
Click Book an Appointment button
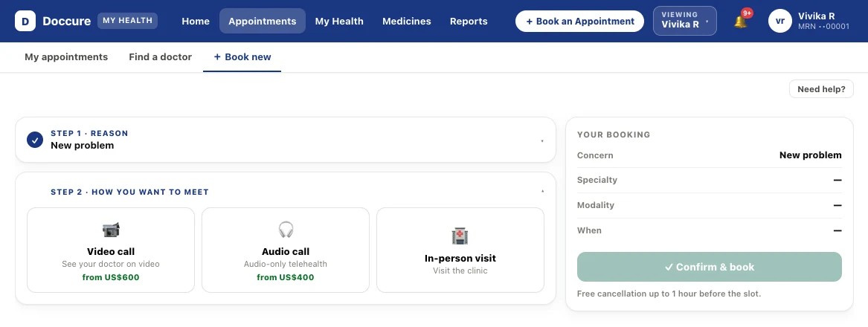coord(579,21)
